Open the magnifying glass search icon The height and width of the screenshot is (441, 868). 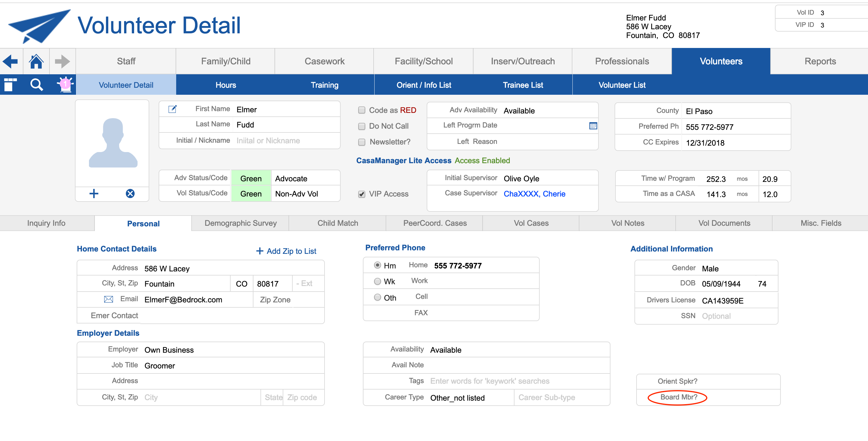tap(36, 85)
